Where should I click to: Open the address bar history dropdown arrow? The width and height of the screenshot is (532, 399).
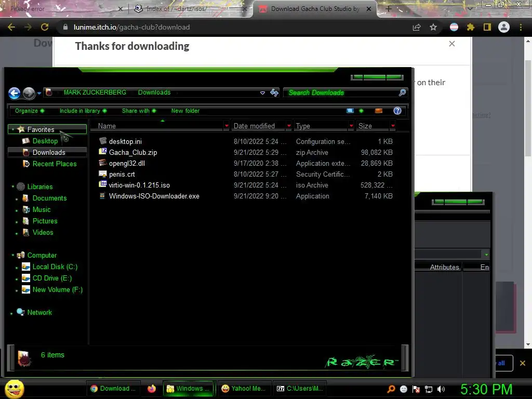[262, 93]
